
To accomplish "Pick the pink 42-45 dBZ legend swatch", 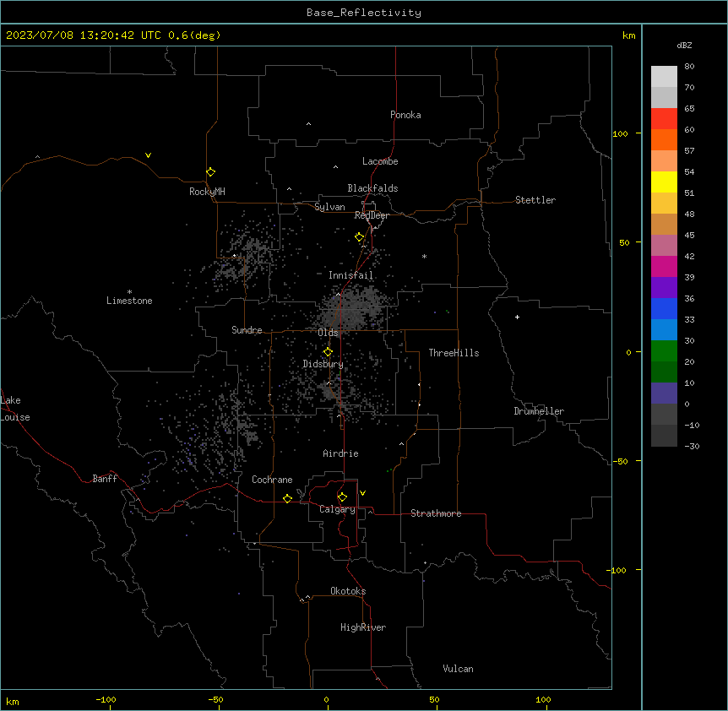I will (x=664, y=246).
